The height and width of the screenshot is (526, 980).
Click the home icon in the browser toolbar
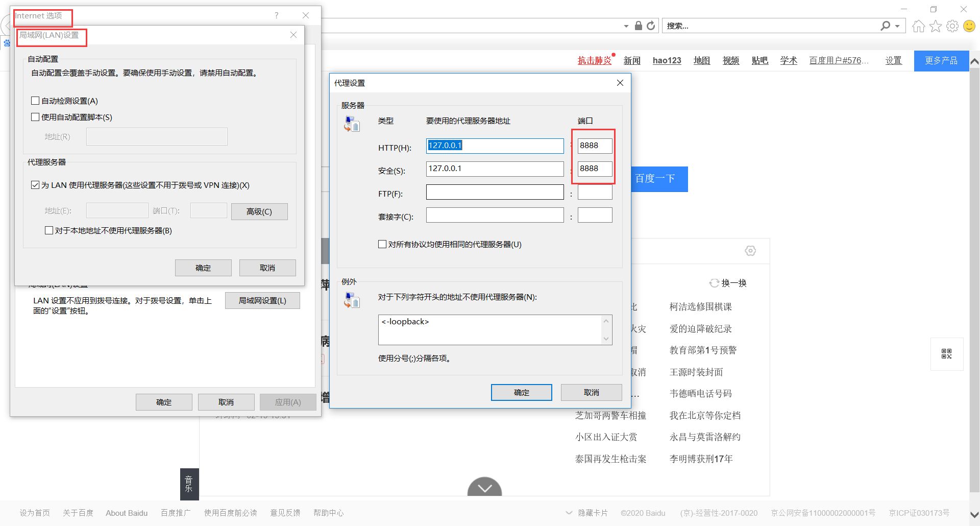(x=918, y=26)
